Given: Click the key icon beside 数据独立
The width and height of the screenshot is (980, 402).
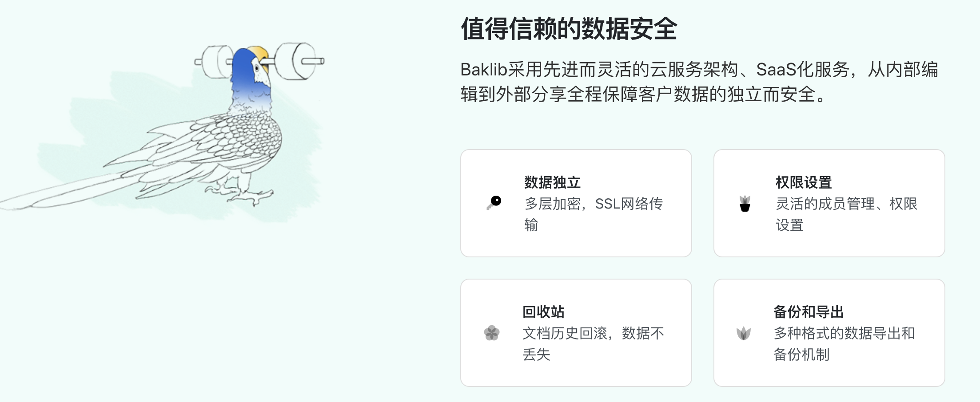Looking at the screenshot, I should 494,203.
